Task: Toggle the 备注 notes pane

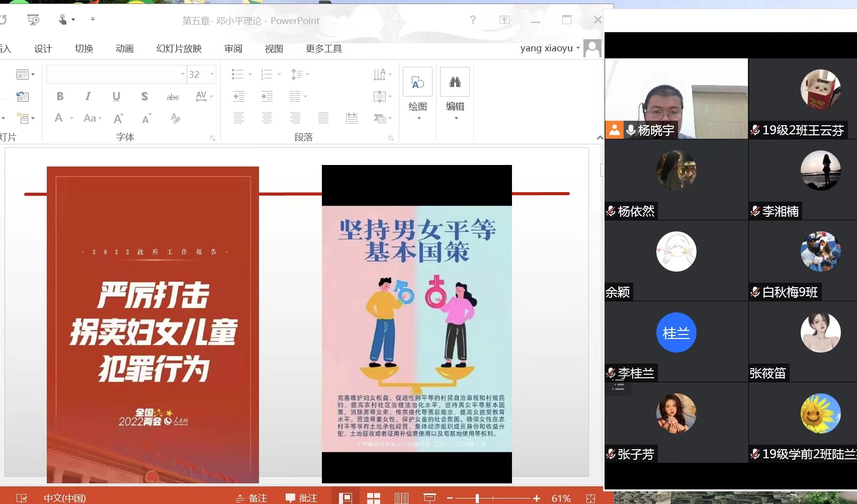Action: [x=251, y=498]
